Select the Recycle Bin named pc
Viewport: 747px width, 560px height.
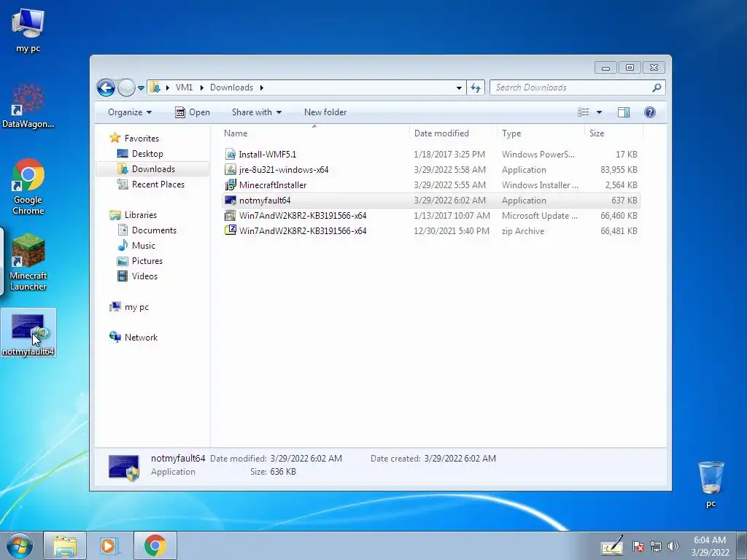click(x=711, y=484)
